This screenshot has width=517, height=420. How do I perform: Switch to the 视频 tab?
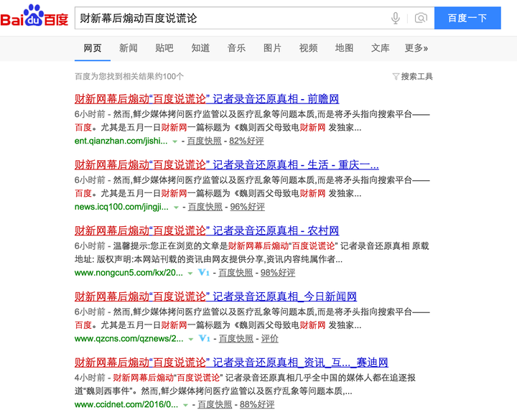click(308, 48)
